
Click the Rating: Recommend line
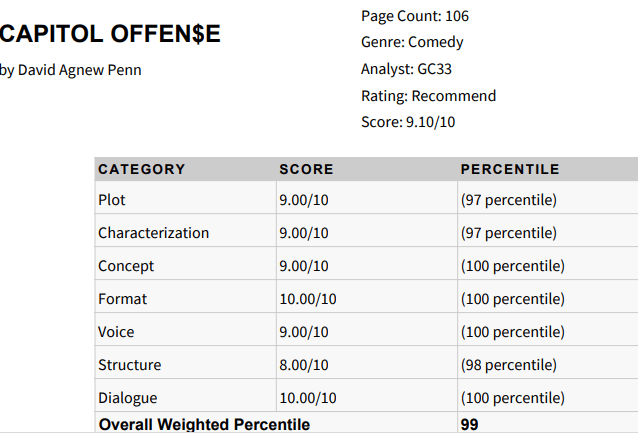[428, 96]
